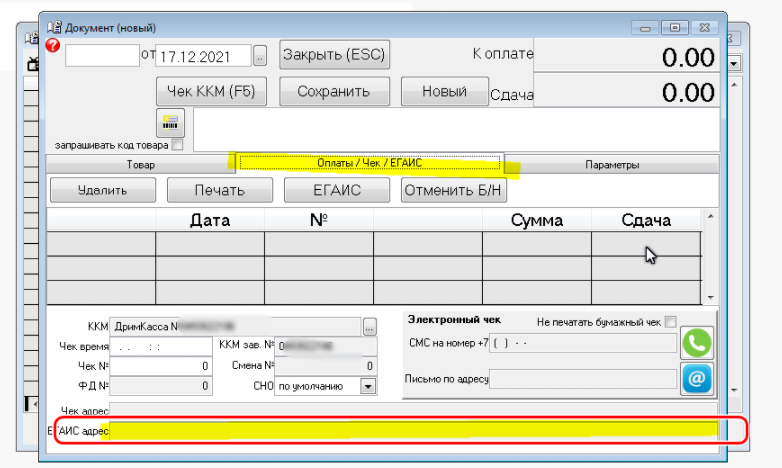
Task: Click the blue @ email icon
Action: [696, 379]
